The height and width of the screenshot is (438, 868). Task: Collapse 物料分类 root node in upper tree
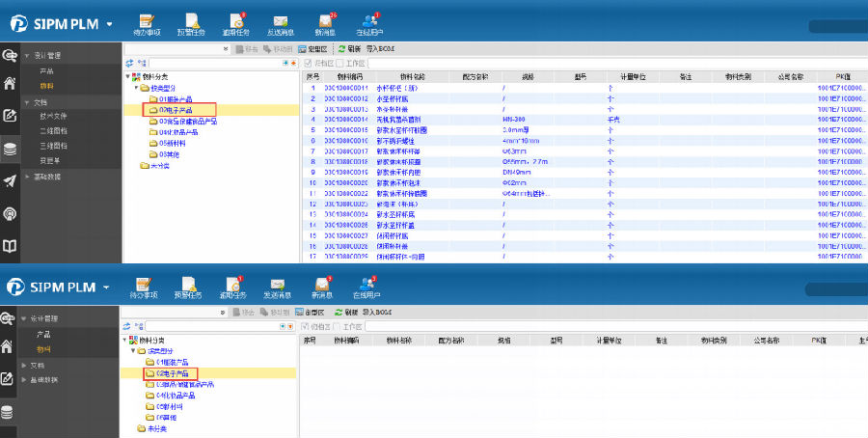126,75
